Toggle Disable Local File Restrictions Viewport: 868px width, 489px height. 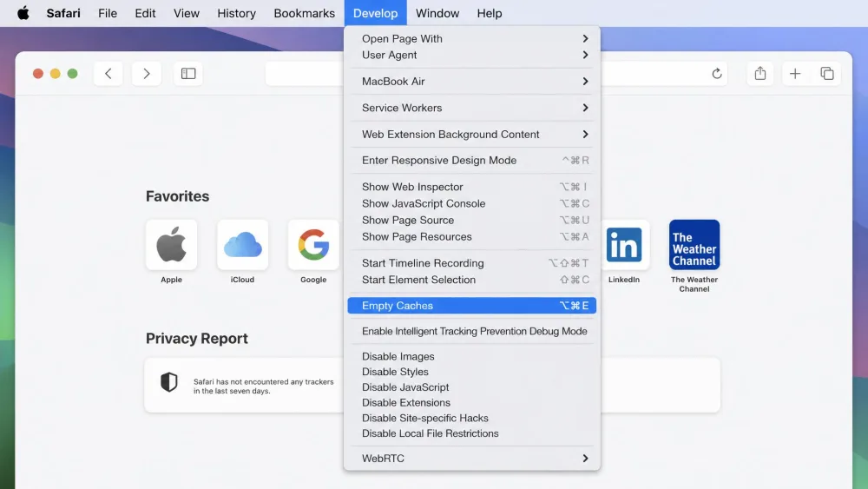(x=471, y=433)
